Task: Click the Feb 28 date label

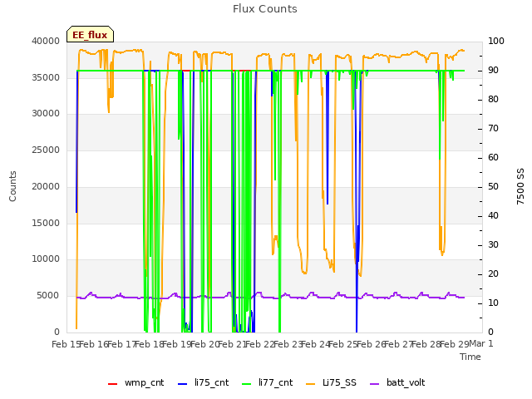Action: pyautogui.click(x=426, y=344)
